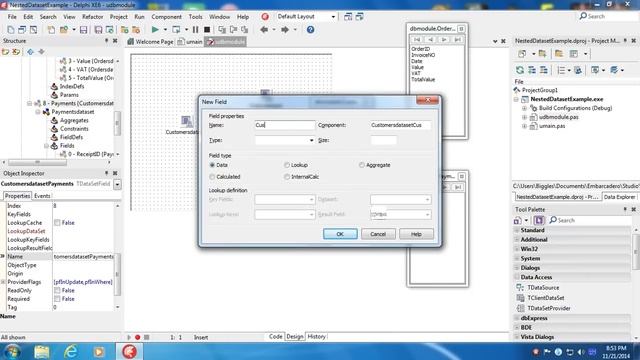Expand the umain.pas project node

[524, 126]
